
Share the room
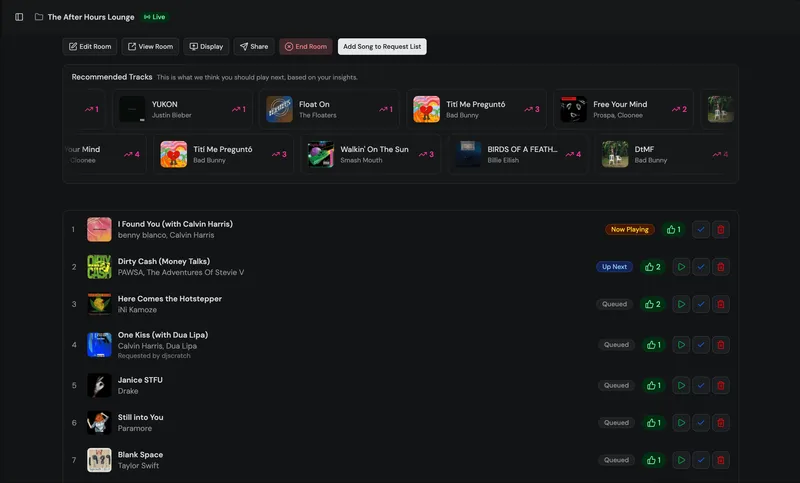[254, 46]
